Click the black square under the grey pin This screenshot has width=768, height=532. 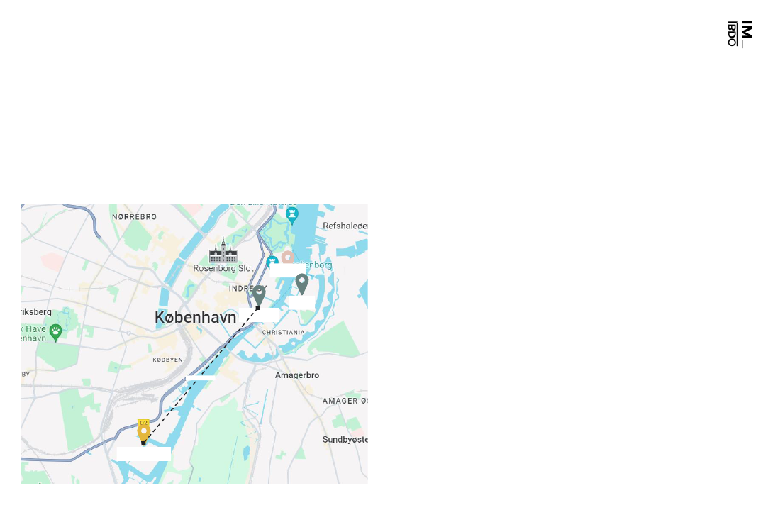click(258, 308)
